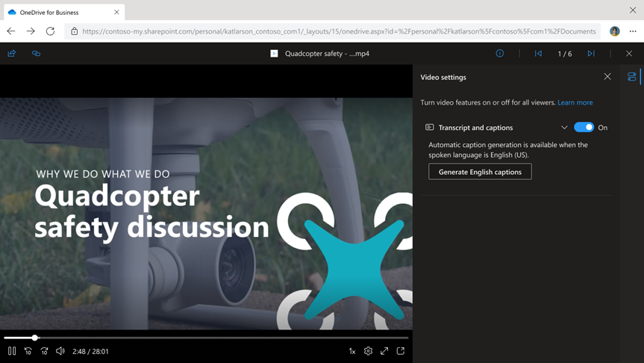Go to the next file in viewer
644x363 pixels.
(591, 54)
